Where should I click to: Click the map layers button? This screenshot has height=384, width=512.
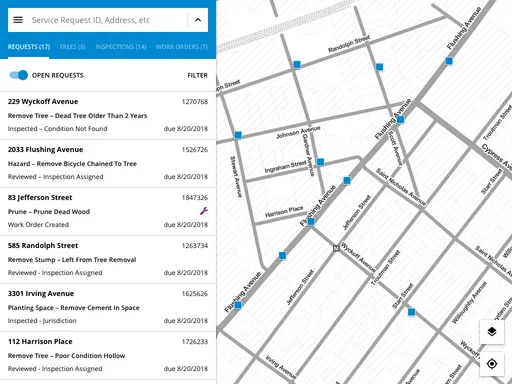click(x=492, y=332)
